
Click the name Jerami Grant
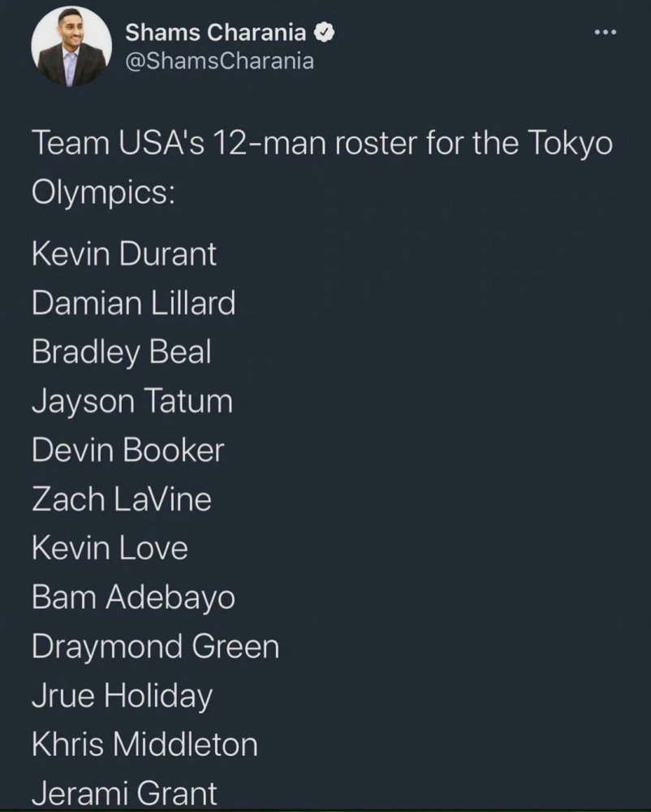[124, 793]
